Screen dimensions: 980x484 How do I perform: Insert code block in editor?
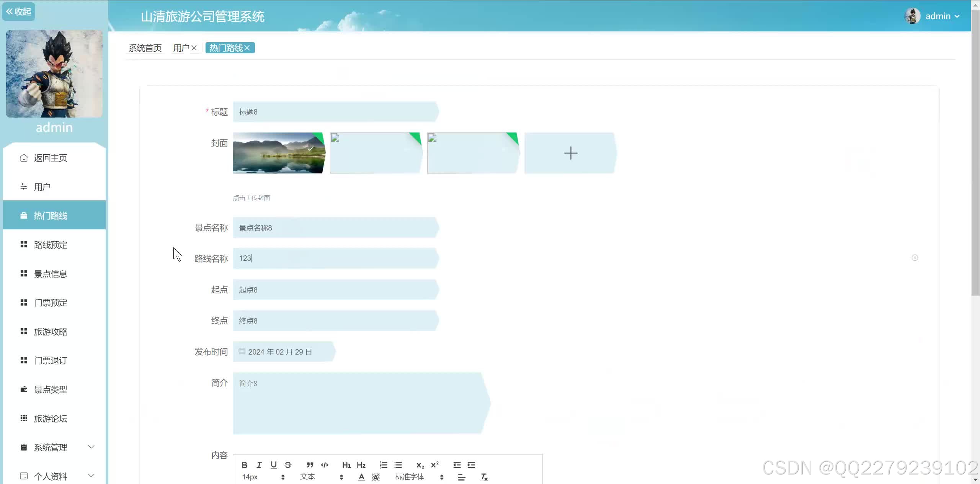(x=325, y=465)
